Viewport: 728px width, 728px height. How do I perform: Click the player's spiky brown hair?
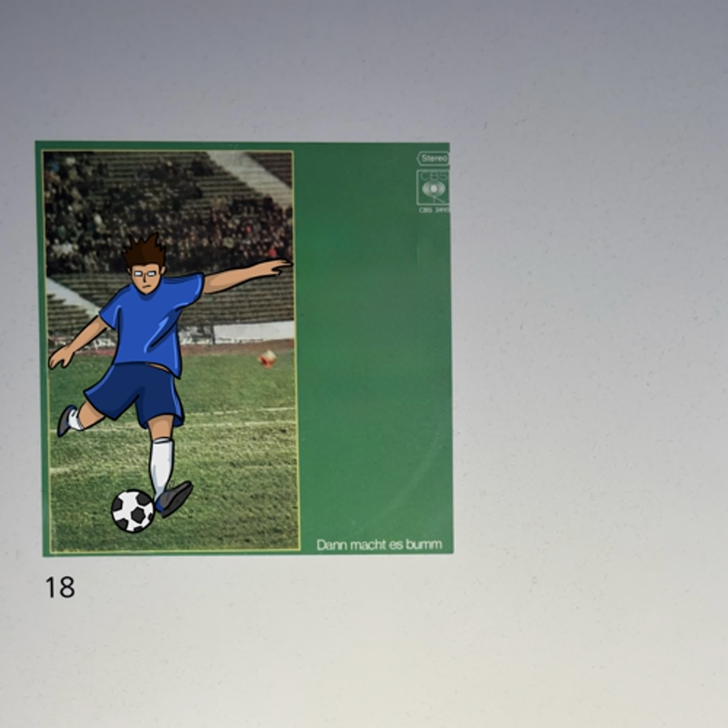[145, 250]
